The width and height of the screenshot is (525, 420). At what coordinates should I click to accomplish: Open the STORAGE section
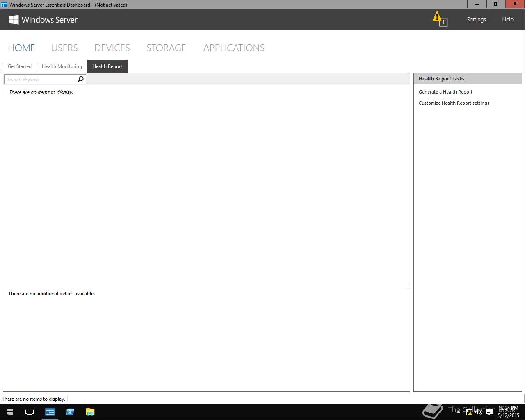(x=166, y=48)
